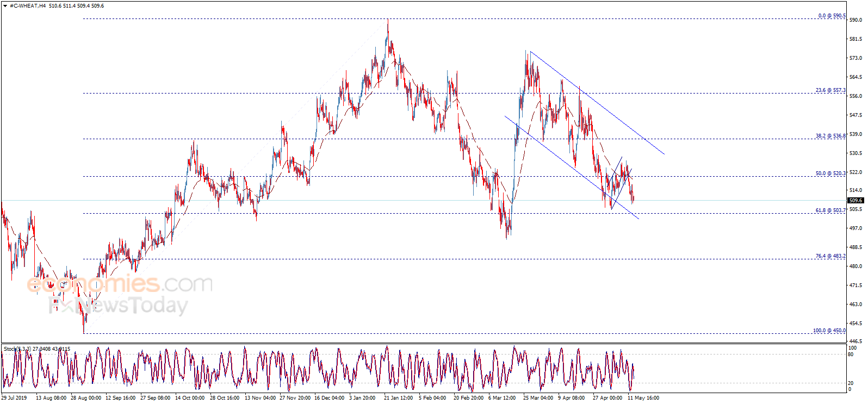Click the 480.0 price axis value
This screenshot has height=404, width=868.
(x=855, y=266)
